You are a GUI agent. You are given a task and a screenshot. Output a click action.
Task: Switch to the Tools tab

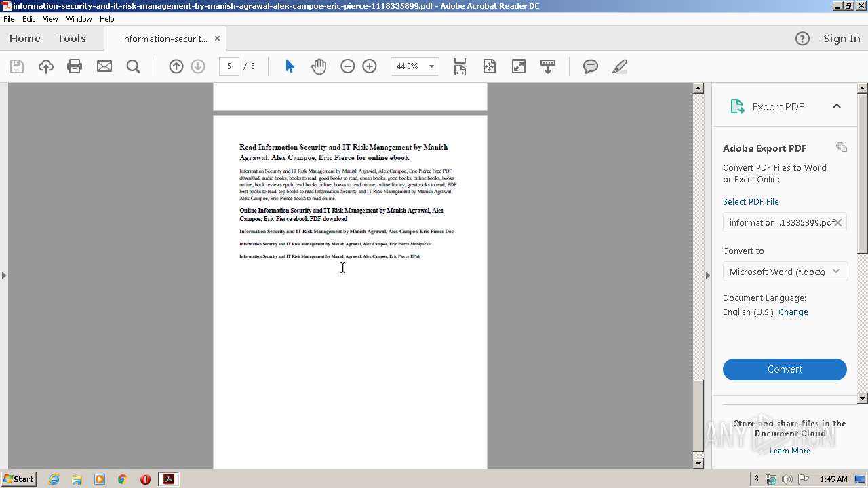(x=71, y=39)
